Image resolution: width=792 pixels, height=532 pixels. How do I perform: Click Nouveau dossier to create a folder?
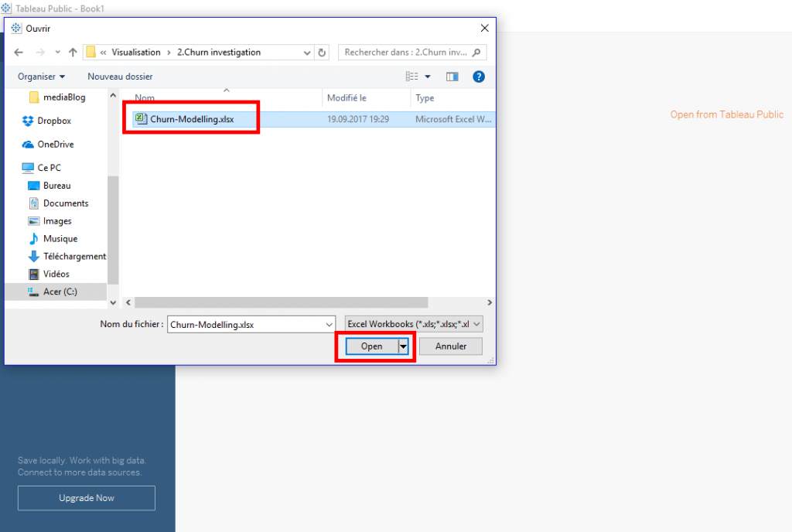click(x=120, y=77)
